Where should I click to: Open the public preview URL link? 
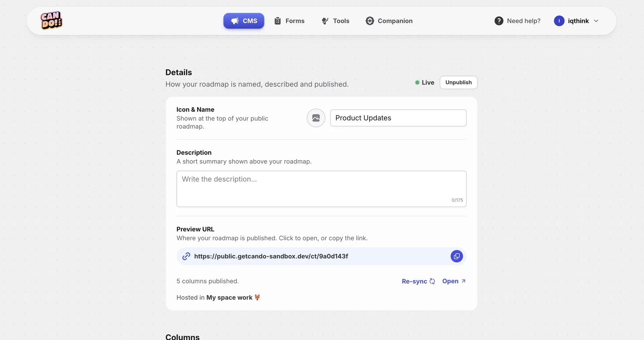coord(271,256)
